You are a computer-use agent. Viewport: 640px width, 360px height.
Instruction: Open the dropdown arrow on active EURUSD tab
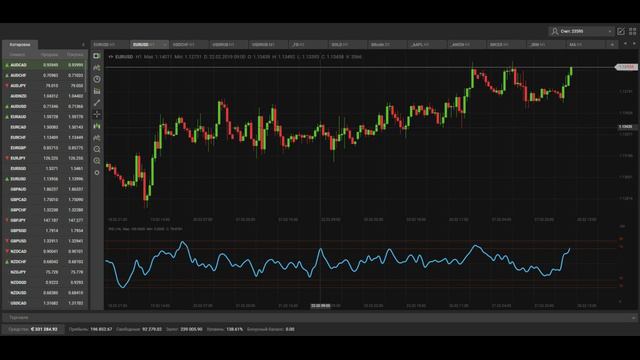pos(164,44)
